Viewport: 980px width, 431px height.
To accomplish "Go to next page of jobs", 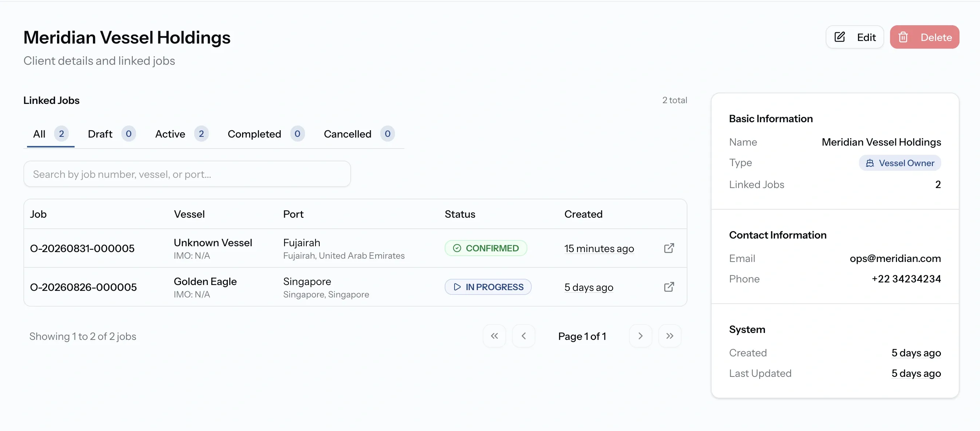I will pos(640,336).
